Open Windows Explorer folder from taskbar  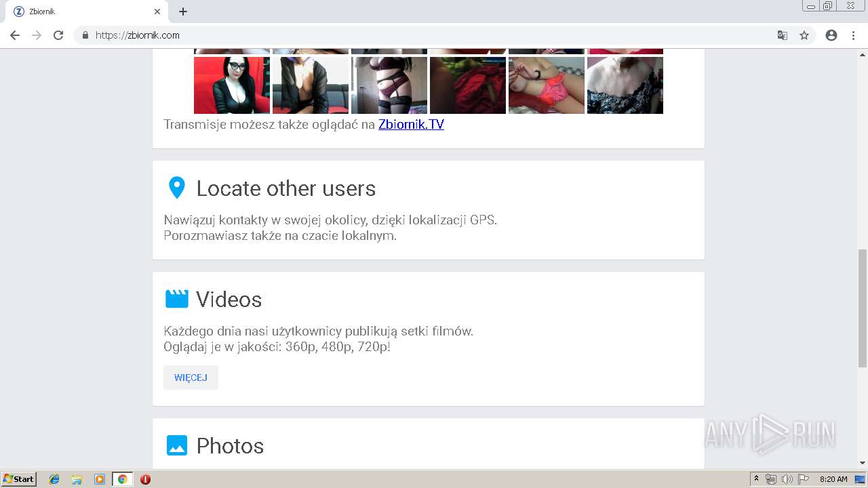tap(77, 479)
